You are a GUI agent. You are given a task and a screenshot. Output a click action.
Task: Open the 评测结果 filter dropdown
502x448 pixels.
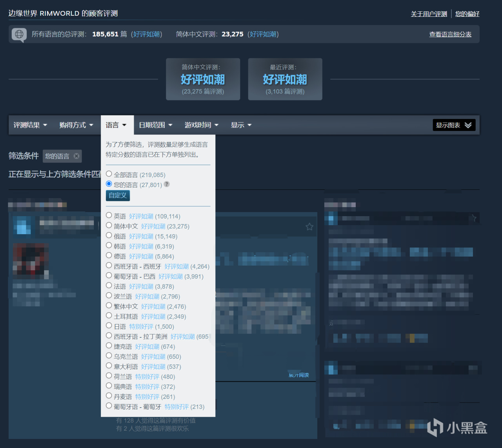30,125
